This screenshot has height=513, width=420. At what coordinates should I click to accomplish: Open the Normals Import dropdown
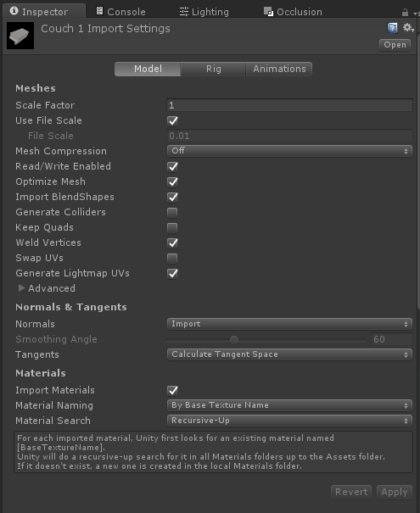(x=289, y=324)
